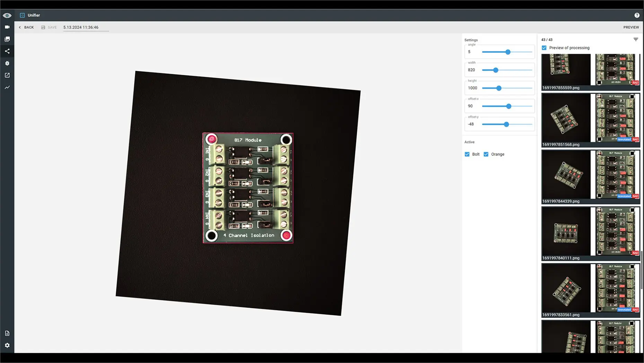Viewport: 644px width, 363px height.
Task: Go back with the BACK button
Action: [26, 27]
